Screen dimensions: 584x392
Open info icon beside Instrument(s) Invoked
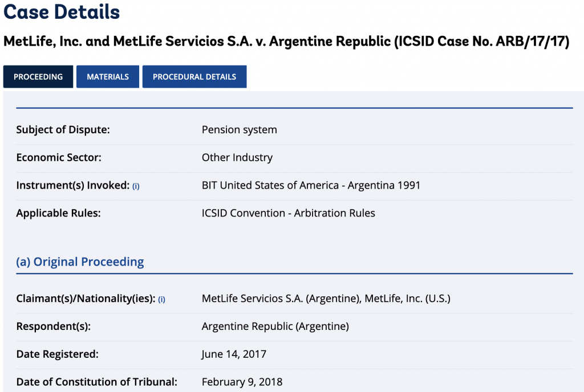tap(136, 186)
